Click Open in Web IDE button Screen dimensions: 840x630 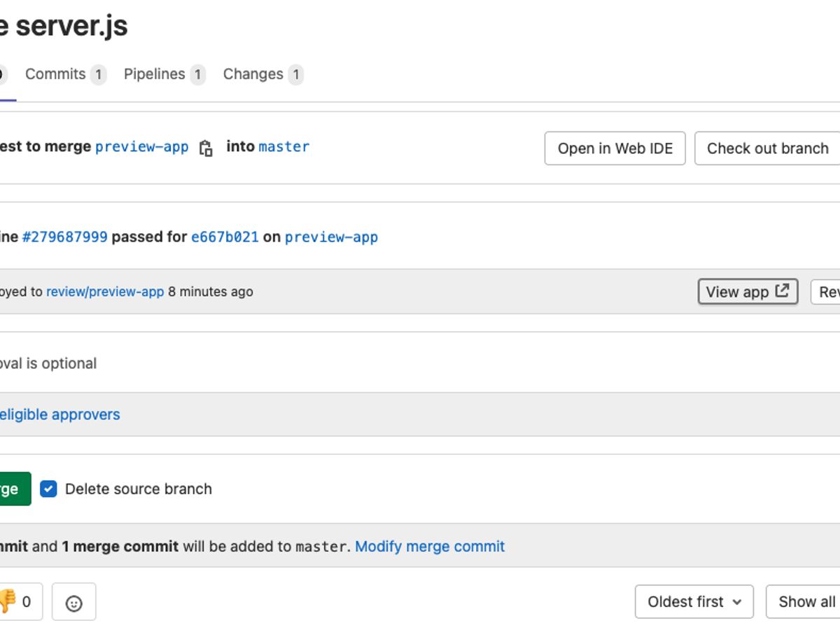(615, 148)
